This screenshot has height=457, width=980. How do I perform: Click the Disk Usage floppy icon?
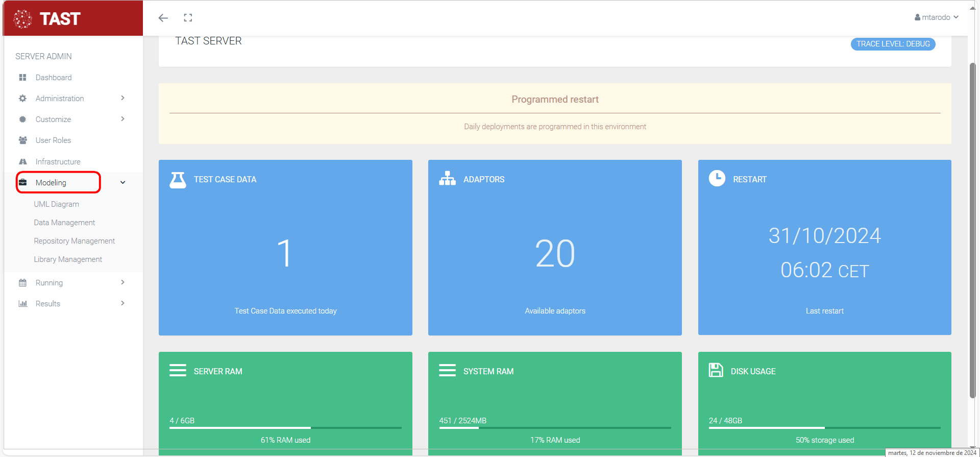point(716,370)
